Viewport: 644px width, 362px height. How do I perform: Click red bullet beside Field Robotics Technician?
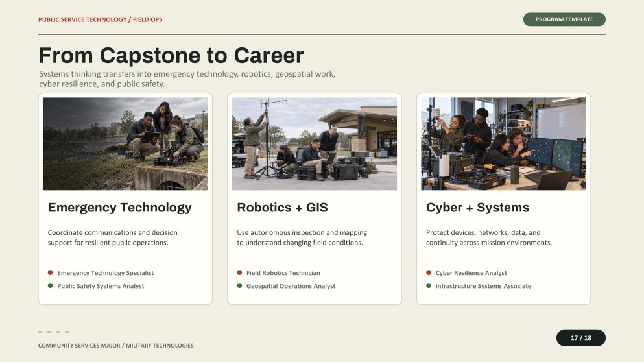239,272
